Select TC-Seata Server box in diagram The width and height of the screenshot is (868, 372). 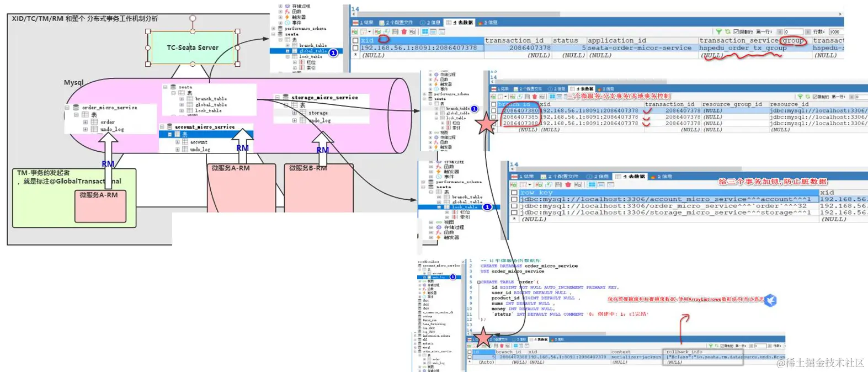click(x=193, y=47)
